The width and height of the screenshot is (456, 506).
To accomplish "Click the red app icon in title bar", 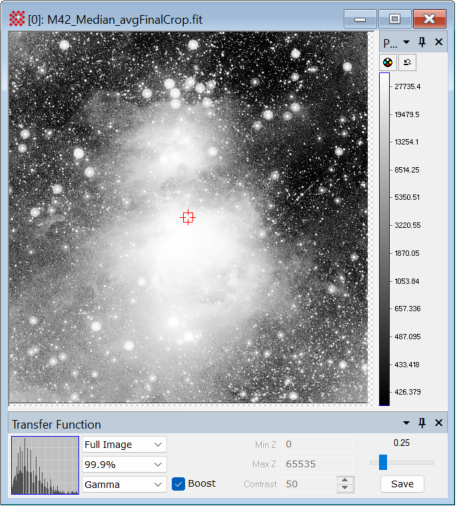I will 17,19.
